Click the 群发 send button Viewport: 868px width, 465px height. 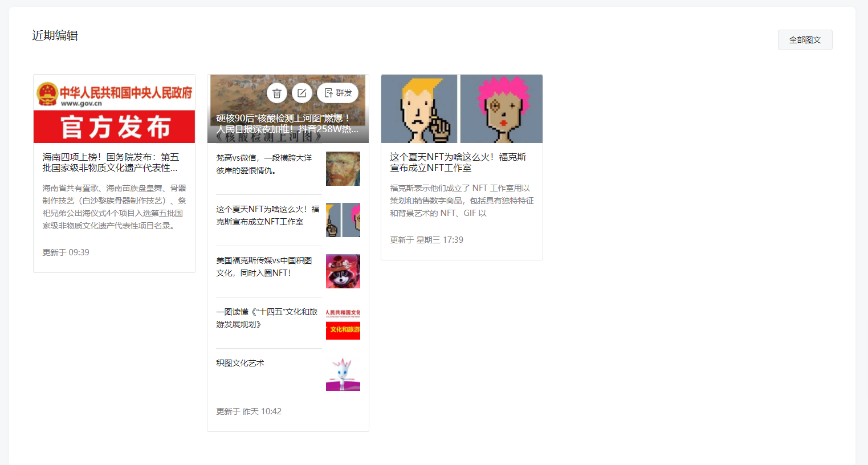pos(337,93)
